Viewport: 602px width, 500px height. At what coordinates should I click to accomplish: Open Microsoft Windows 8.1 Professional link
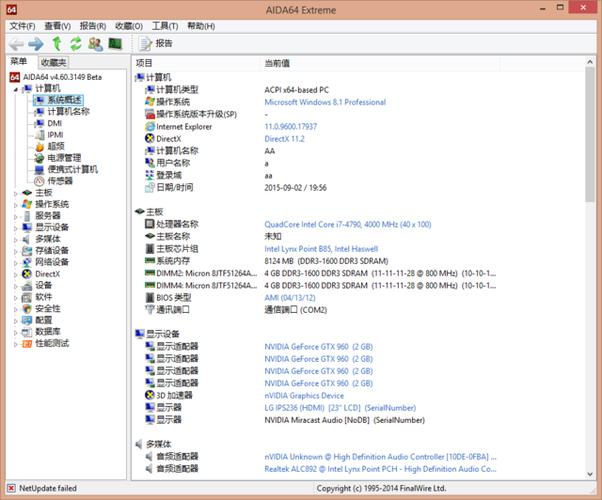tap(325, 102)
